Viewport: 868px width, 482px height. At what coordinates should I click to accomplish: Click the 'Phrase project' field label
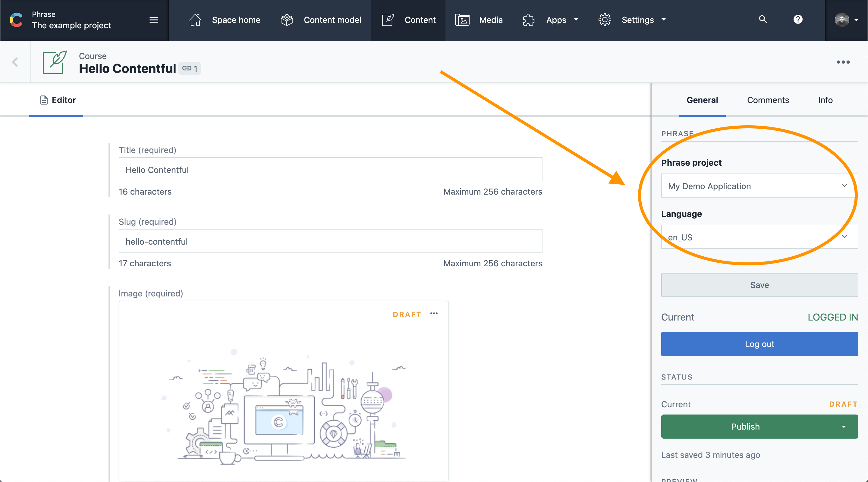tap(691, 163)
